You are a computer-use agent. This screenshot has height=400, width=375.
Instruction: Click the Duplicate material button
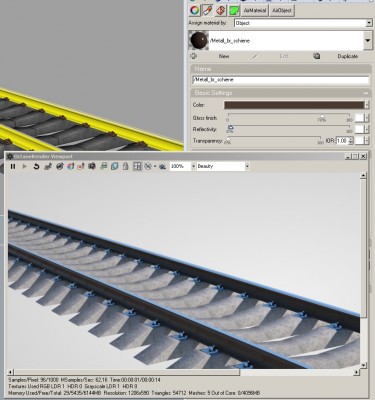(348, 56)
